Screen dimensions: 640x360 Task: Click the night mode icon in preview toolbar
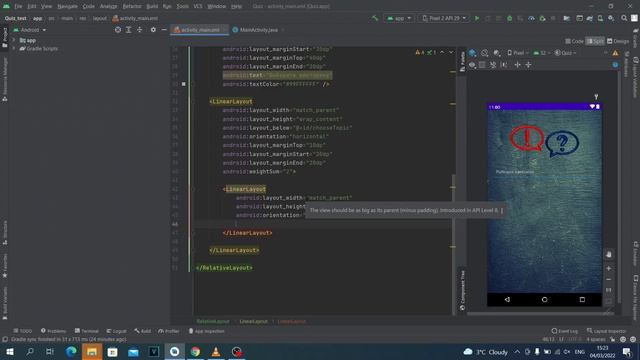(497, 53)
